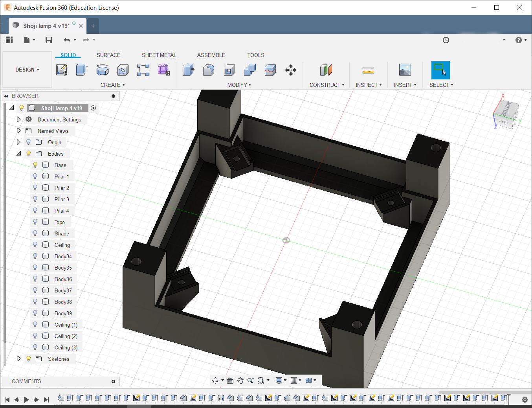
Task: Open the CREATE dropdown menu
Action: [x=113, y=85]
